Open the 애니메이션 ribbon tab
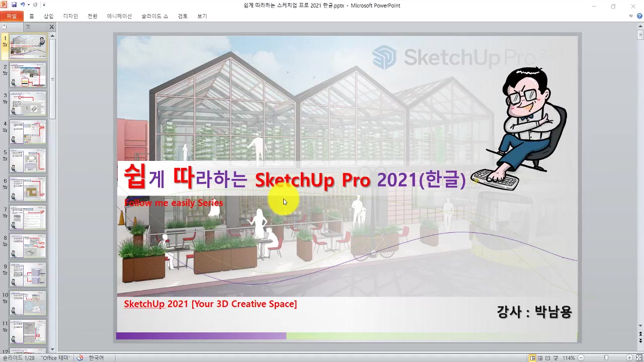644x362 pixels. coord(119,16)
